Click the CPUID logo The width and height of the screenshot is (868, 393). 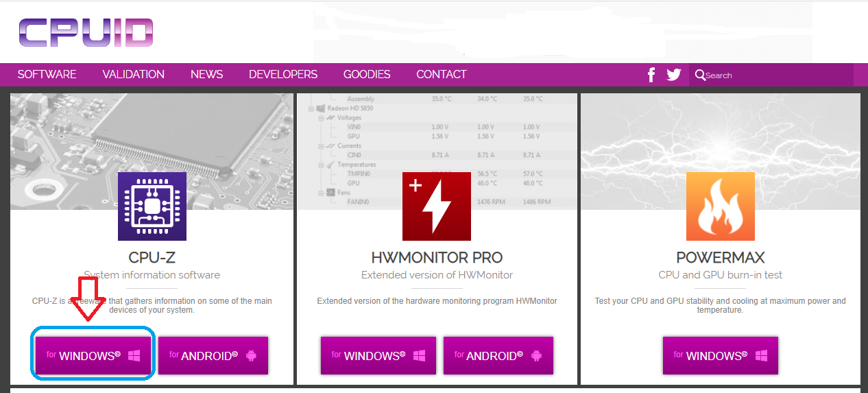[x=86, y=32]
